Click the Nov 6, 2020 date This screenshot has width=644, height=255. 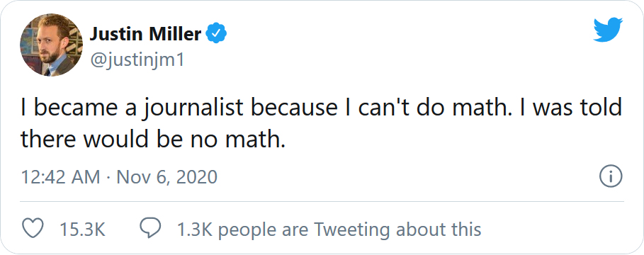pos(166,177)
